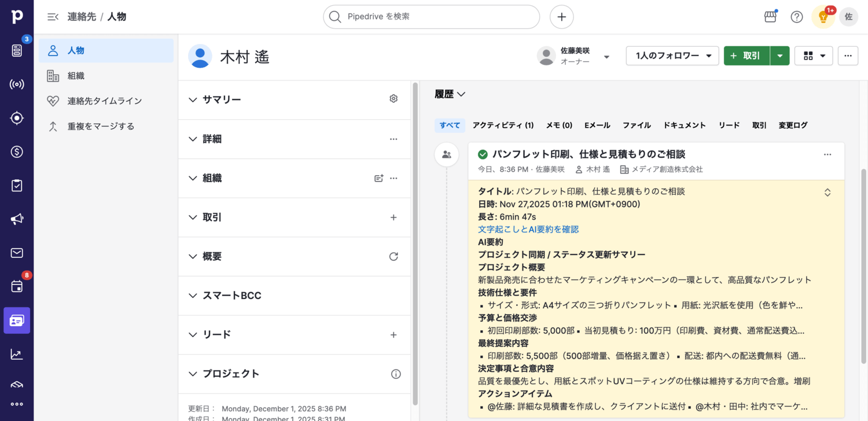Image resolution: width=868 pixels, height=421 pixels.
Task: Open the 1人のフォロワー dropdown
Action: [672, 56]
